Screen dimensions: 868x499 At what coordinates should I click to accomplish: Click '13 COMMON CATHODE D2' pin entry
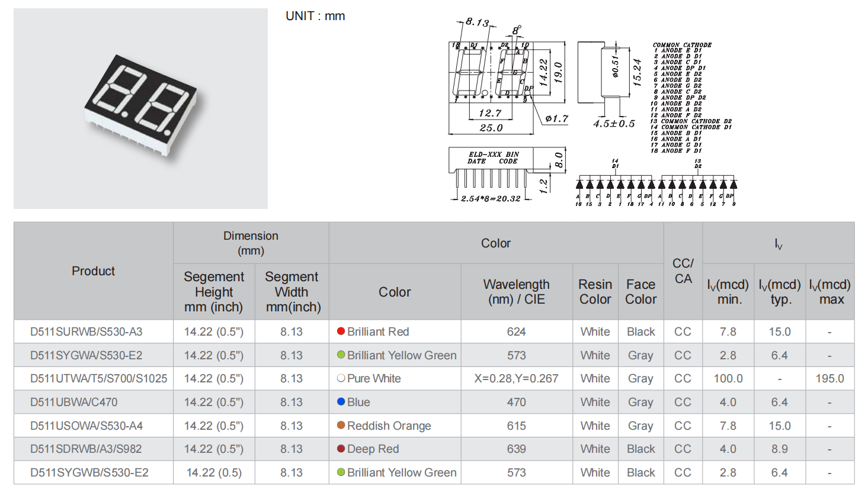coord(691,121)
